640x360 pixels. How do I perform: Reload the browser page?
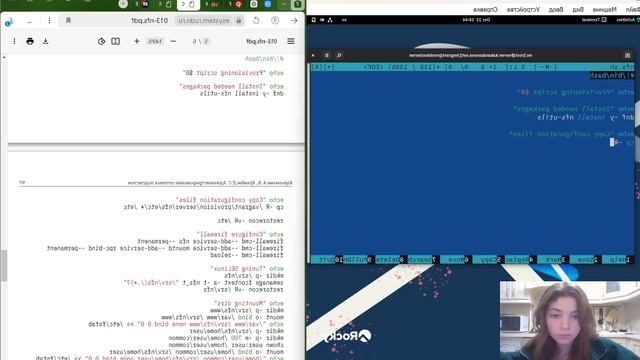[x=256, y=20]
